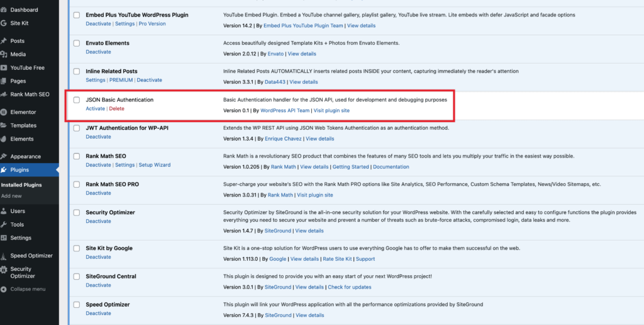Select the Security Optimizer plugin checkbox
The width and height of the screenshot is (644, 325).
[x=76, y=213]
